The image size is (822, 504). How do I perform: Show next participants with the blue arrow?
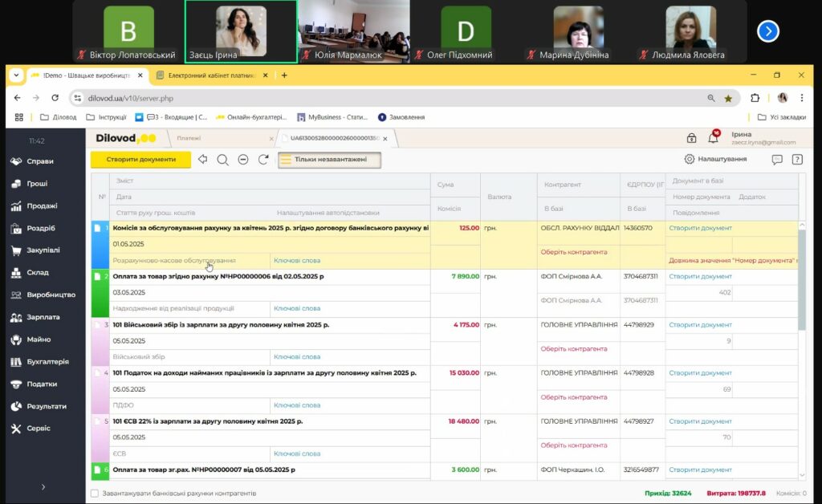pyautogui.click(x=768, y=31)
